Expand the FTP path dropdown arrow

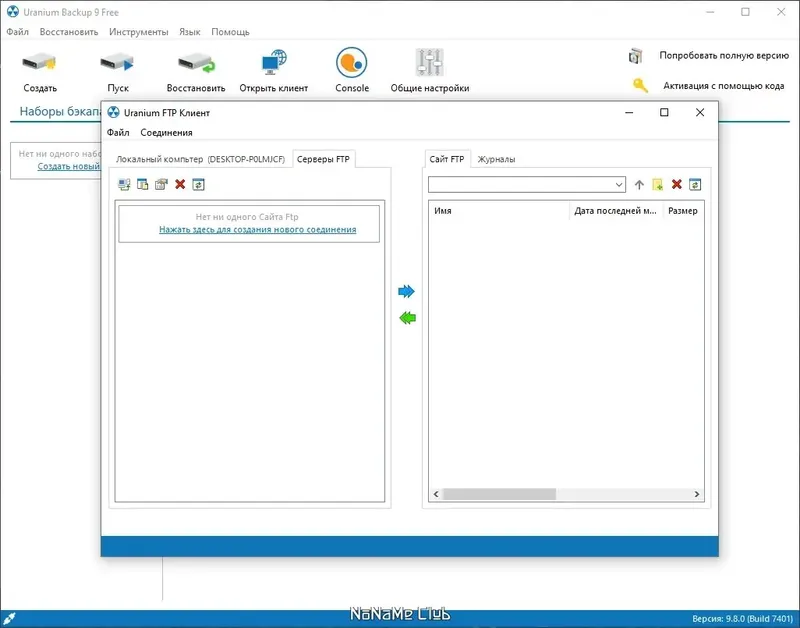click(x=619, y=185)
